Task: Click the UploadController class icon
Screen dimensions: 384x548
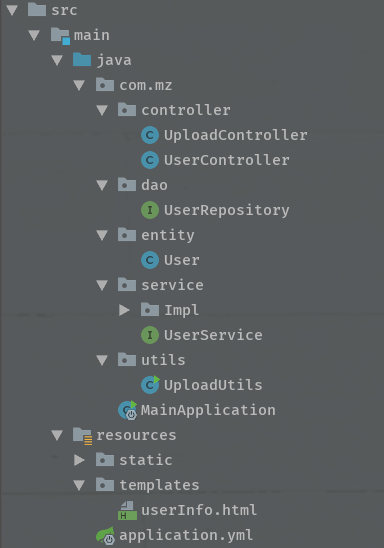Action: point(150,135)
